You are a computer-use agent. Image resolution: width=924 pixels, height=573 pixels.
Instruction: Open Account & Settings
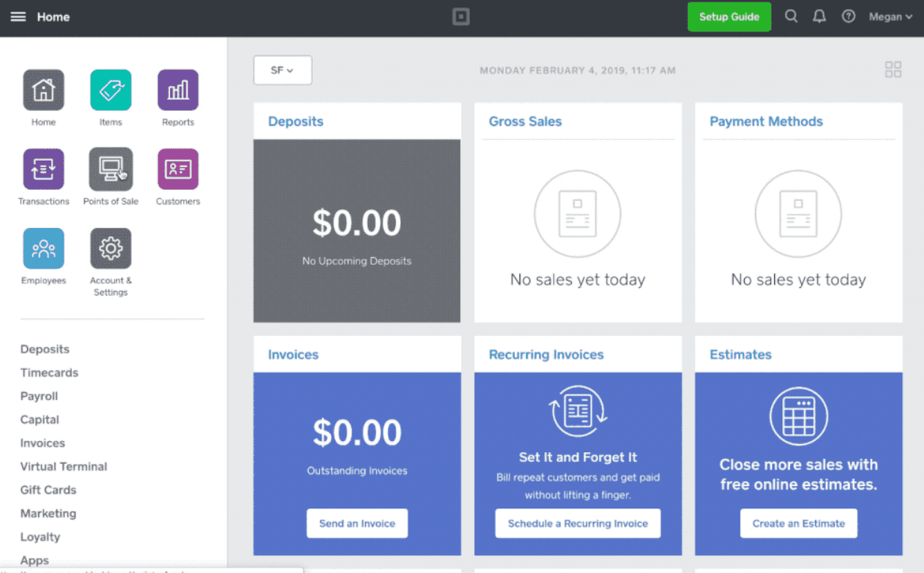pos(110,247)
